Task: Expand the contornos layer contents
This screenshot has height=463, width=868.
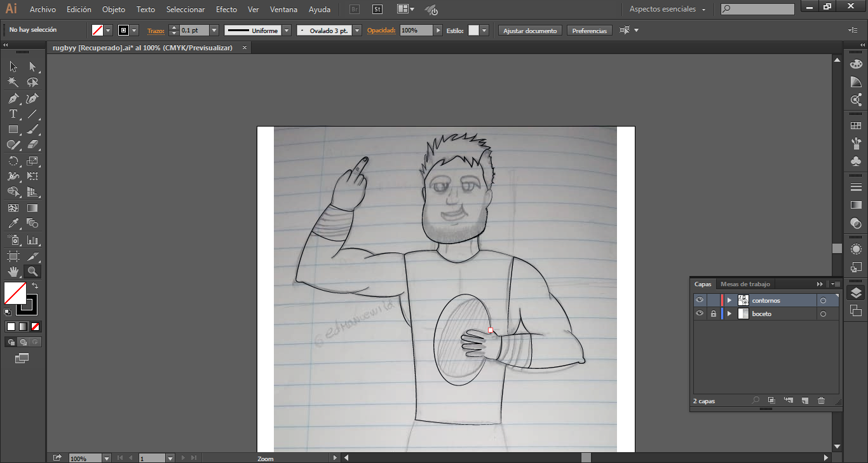Action: point(729,300)
